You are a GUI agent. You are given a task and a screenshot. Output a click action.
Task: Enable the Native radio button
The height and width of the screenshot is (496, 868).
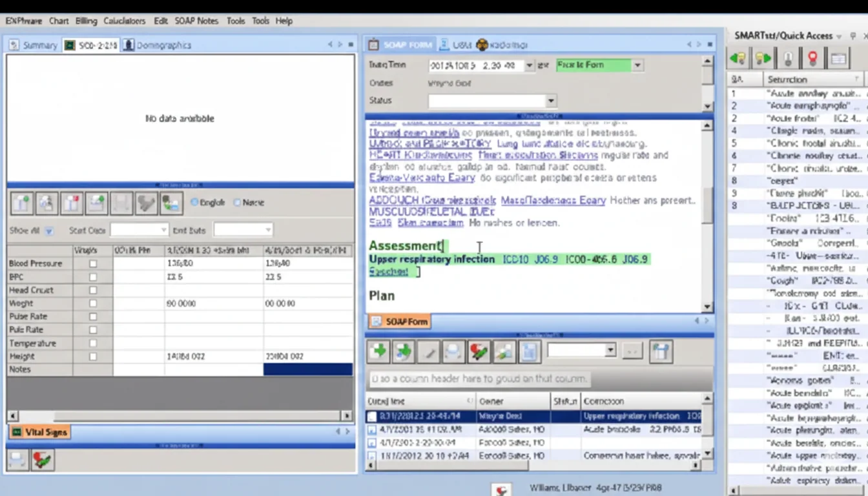(x=238, y=202)
